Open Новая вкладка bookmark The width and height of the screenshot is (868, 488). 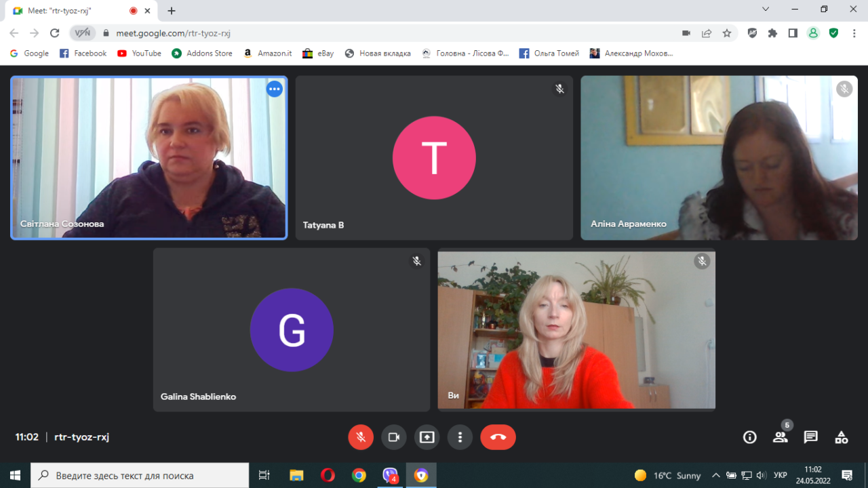pyautogui.click(x=378, y=54)
